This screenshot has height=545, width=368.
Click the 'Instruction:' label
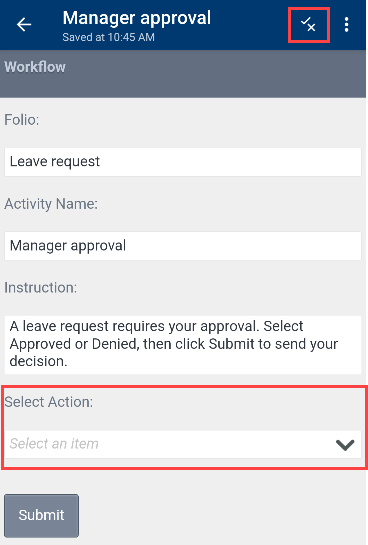pos(40,288)
